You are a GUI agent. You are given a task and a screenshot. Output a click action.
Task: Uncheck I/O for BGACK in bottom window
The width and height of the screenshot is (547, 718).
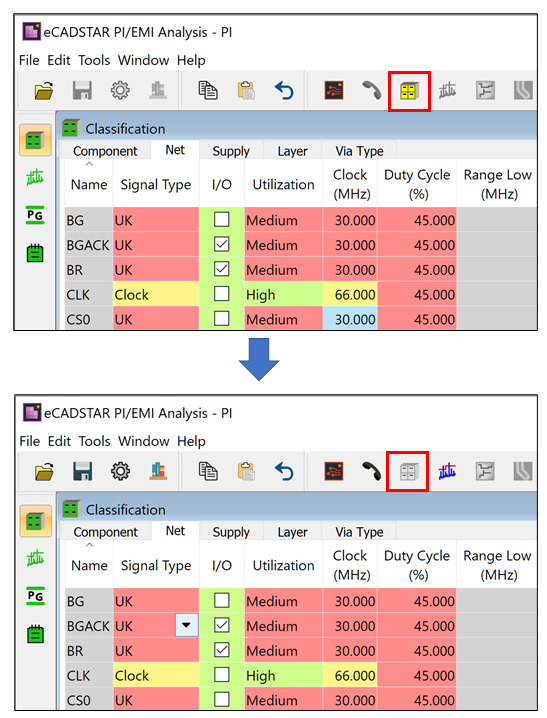pyautogui.click(x=222, y=625)
